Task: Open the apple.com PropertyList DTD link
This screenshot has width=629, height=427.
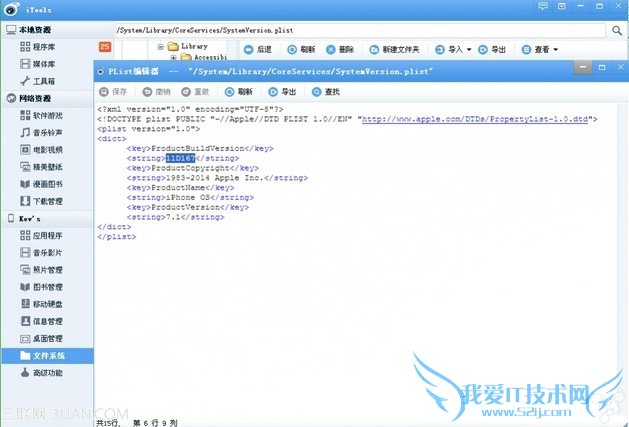Action: tap(475, 119)
